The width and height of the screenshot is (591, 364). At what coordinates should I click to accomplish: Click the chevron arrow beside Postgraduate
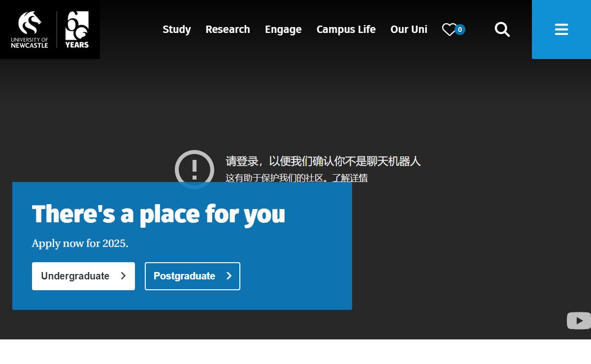pos(229,276)
